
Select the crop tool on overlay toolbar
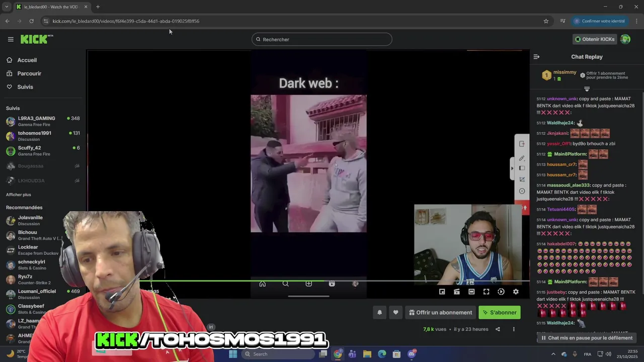(522, 179)
